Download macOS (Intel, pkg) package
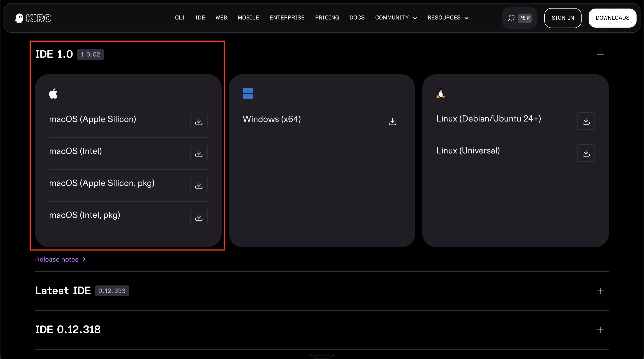The height and width of the screenshot is (359, 644). [199, 217]
